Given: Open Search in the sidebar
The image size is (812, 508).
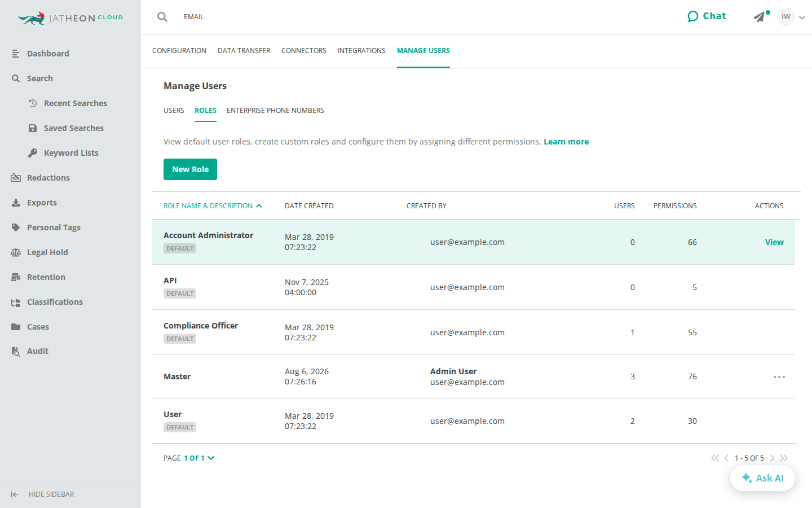Looking at the screenshot, I should tap(40, 78).
